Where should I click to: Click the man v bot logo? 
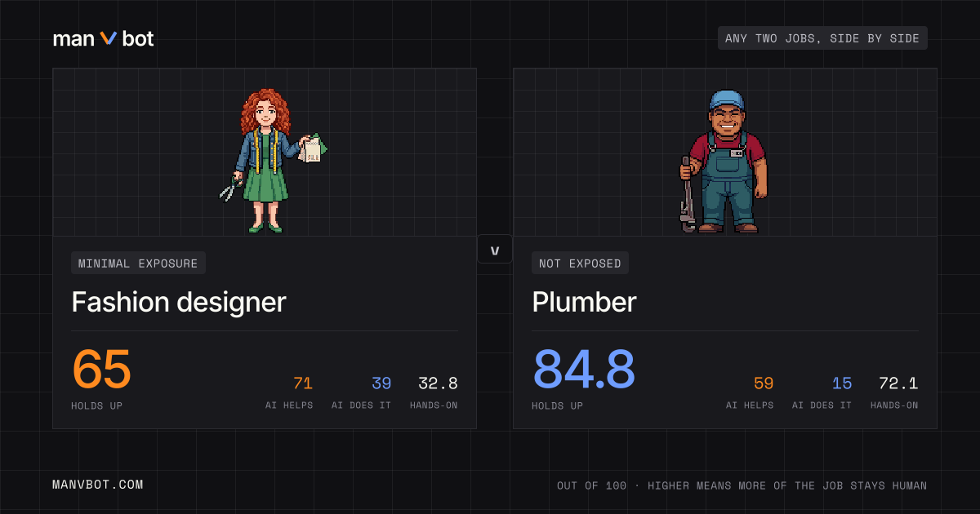pyautogui.click(x=103, y=38)
